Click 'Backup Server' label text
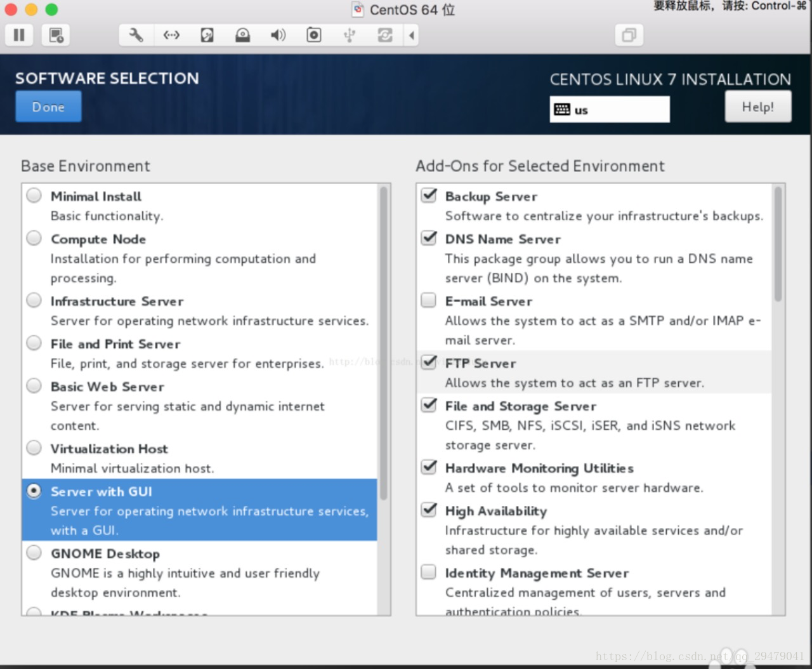812x669 pixels. [491, 197]
